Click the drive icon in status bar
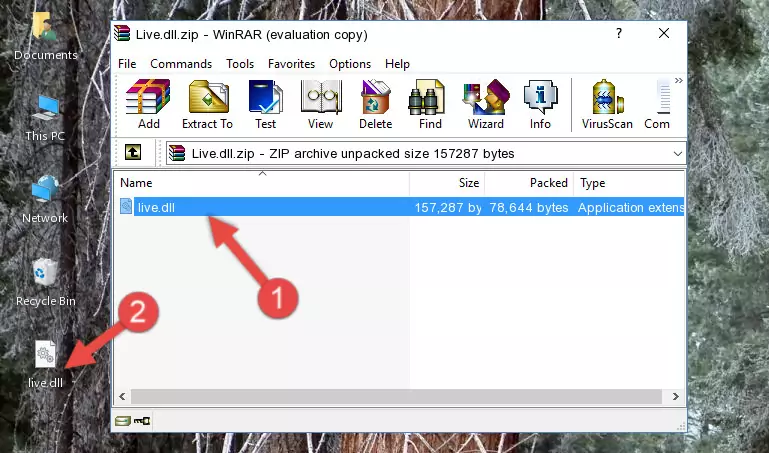Screen dimensions: 769x453 [123, 420]
